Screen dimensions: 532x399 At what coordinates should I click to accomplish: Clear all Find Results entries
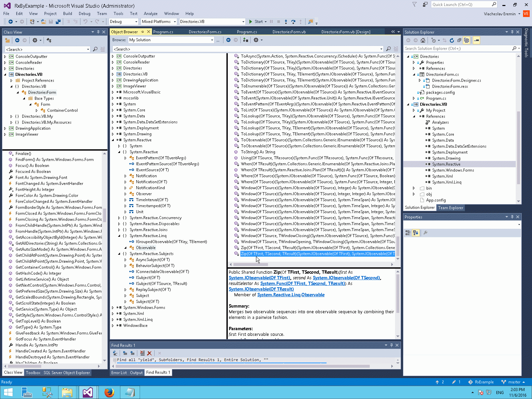click(142, 353)
